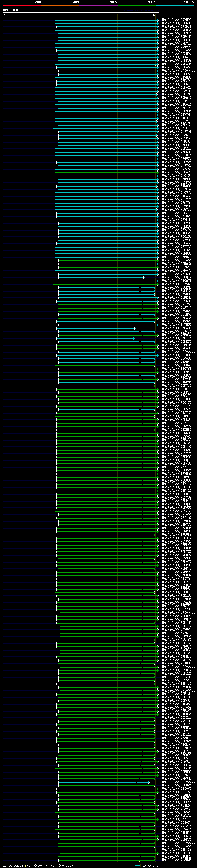Image resolution: width=197 pixels, height=868 pixels.
Task: Select the UniRef100_Q48QF3 label
Action: click(x=176, y=362)
